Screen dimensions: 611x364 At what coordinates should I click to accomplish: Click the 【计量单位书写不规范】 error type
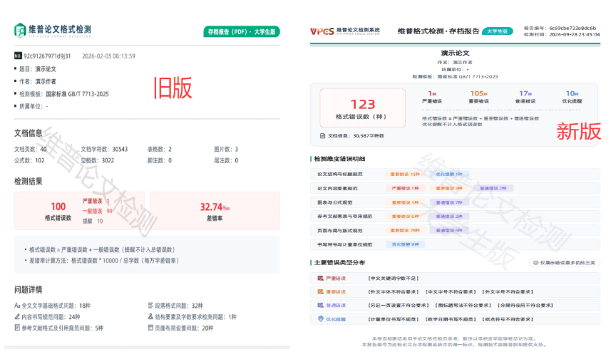click(393, 319)
